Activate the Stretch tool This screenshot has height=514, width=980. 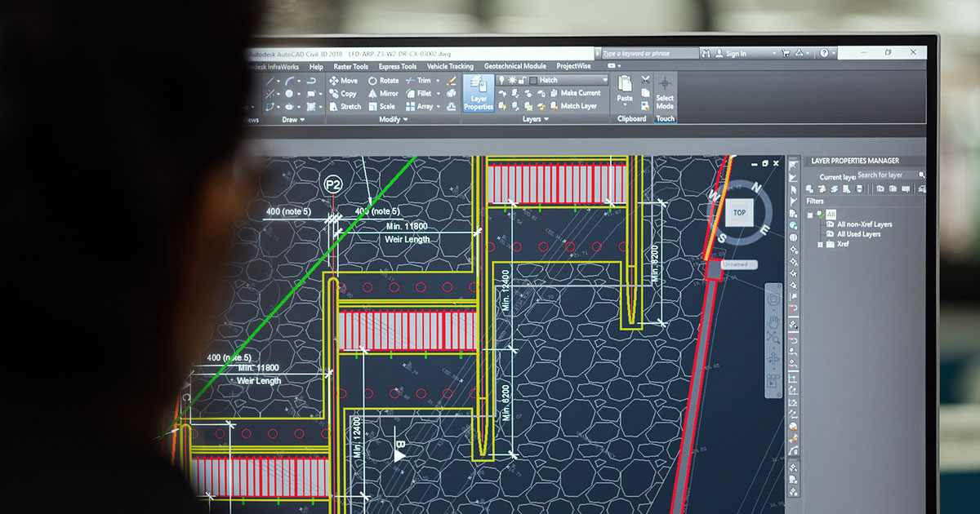[345, 107]
